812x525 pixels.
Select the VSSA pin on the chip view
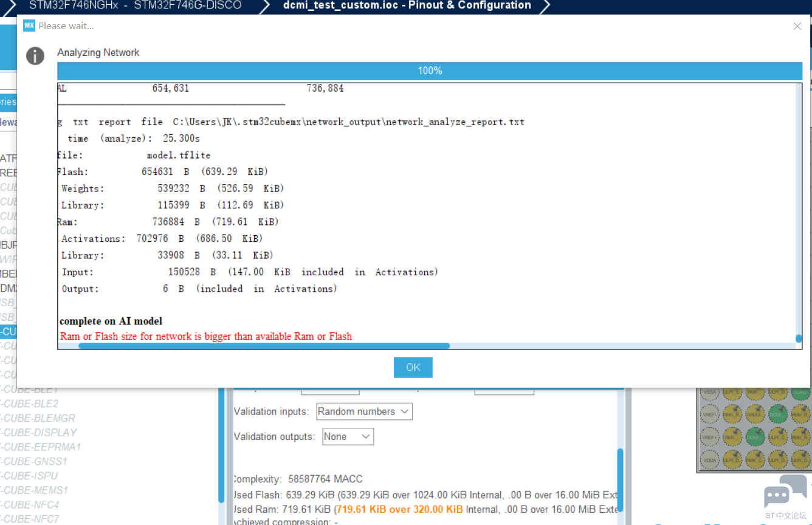point(710,394)
